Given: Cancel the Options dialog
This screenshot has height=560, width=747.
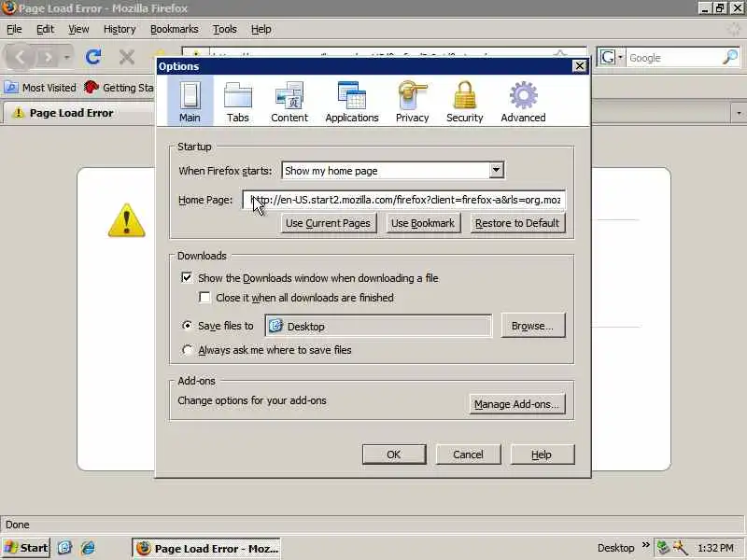Looking at the screenshot, I should (469, 455).
